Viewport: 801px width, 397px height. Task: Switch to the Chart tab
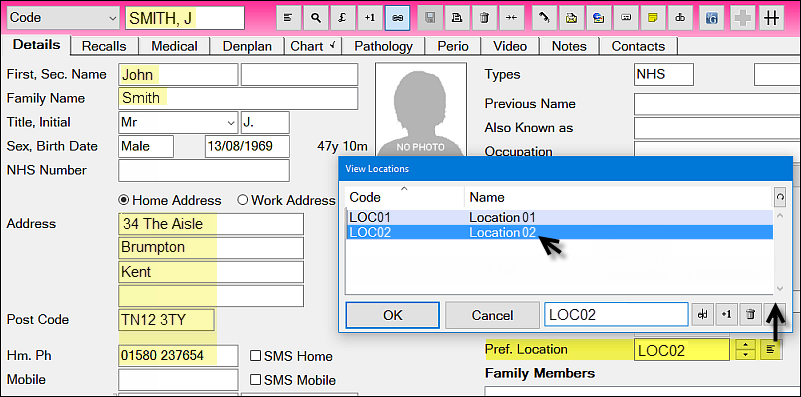point(313,46)
